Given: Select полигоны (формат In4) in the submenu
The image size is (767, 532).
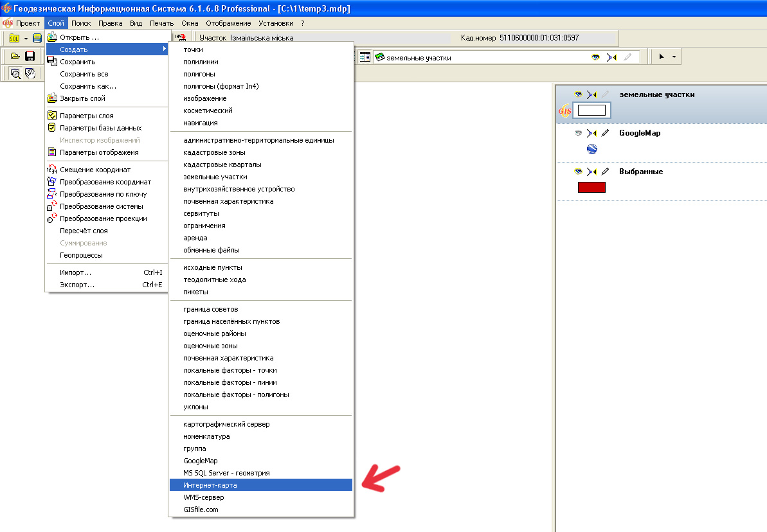Looking at the screenshot, I should pyautogui.click(x=261, y=86).
